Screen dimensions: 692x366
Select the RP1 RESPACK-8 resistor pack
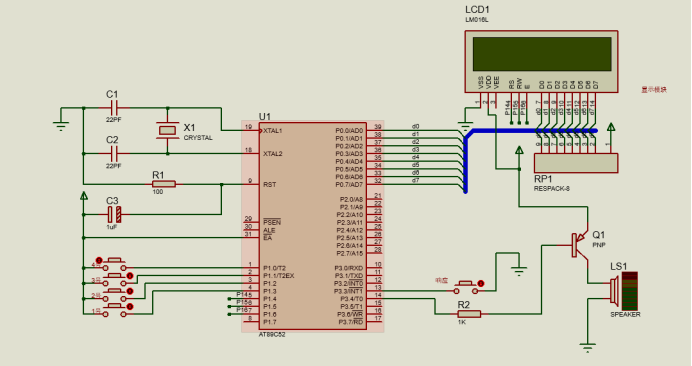point(576,163)
